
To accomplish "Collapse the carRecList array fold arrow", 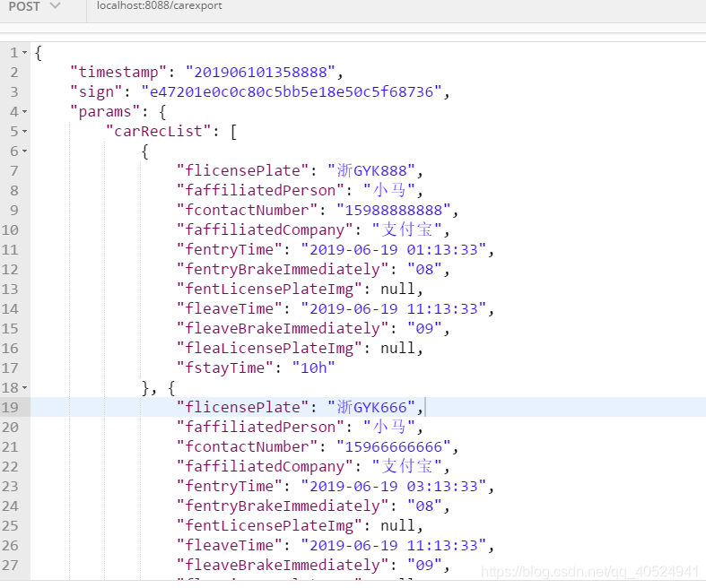I will click(x=25, y=132).
